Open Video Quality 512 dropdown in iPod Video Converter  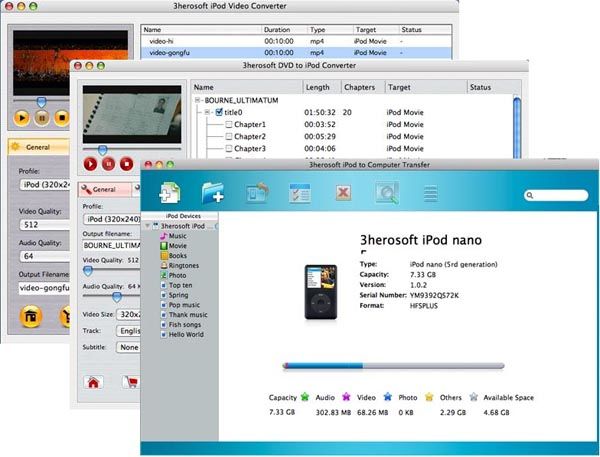[x=45, y=225]
